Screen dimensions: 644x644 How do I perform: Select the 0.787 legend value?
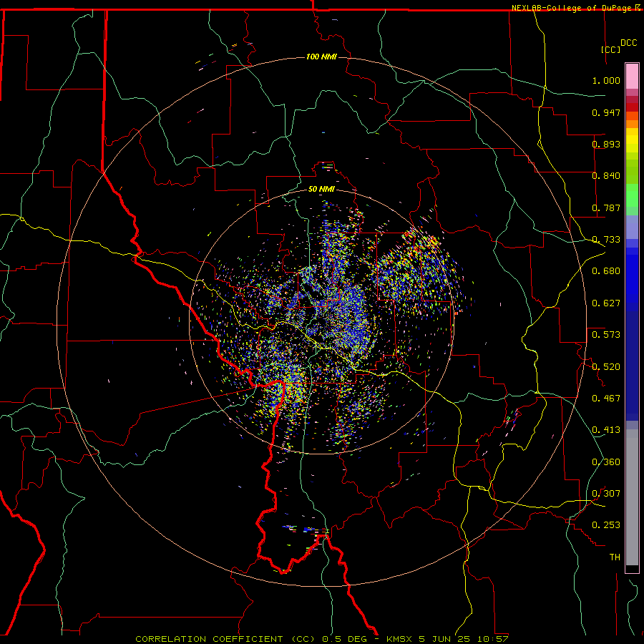click(606, 208)
